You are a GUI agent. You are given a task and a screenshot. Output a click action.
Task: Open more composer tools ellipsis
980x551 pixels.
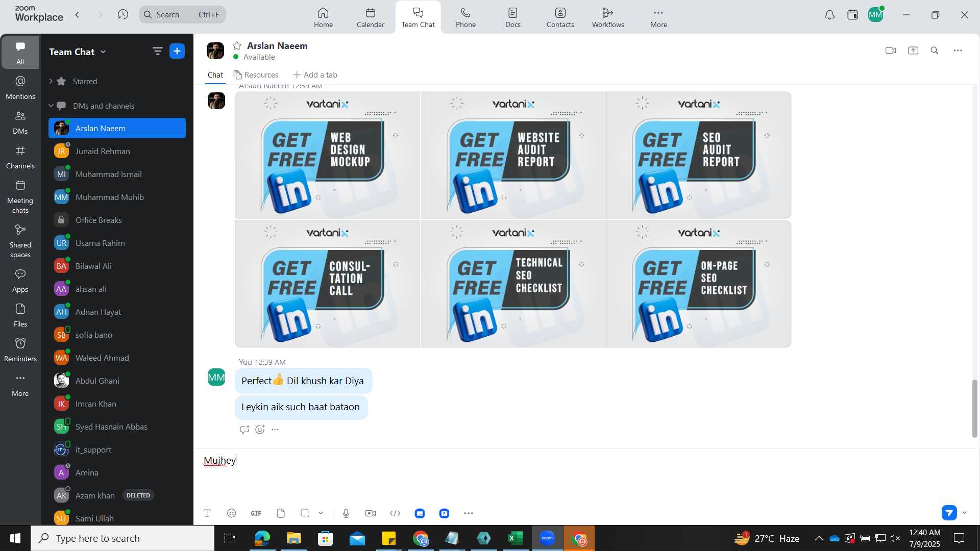click(x=469, y=513)
